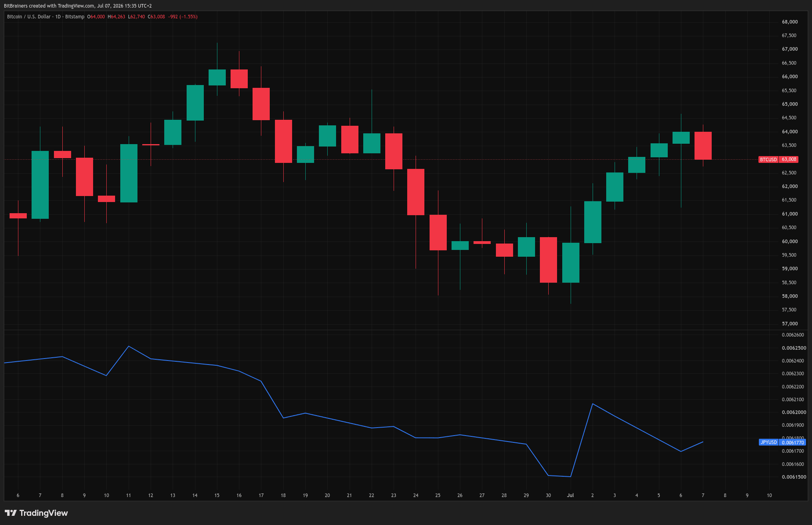Click the 57,000 price axis label
Screen dimensions: 812x525
[790, 324]
